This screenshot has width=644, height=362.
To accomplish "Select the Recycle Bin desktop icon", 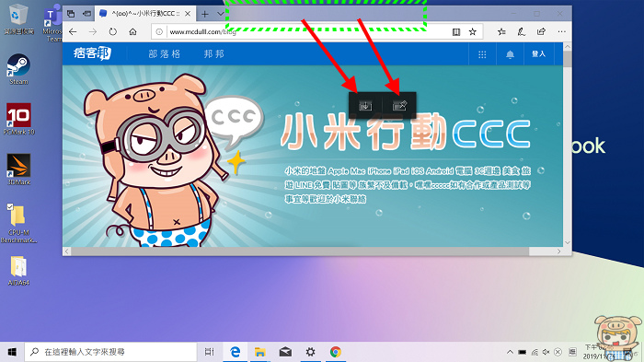I will coord(18,19).
